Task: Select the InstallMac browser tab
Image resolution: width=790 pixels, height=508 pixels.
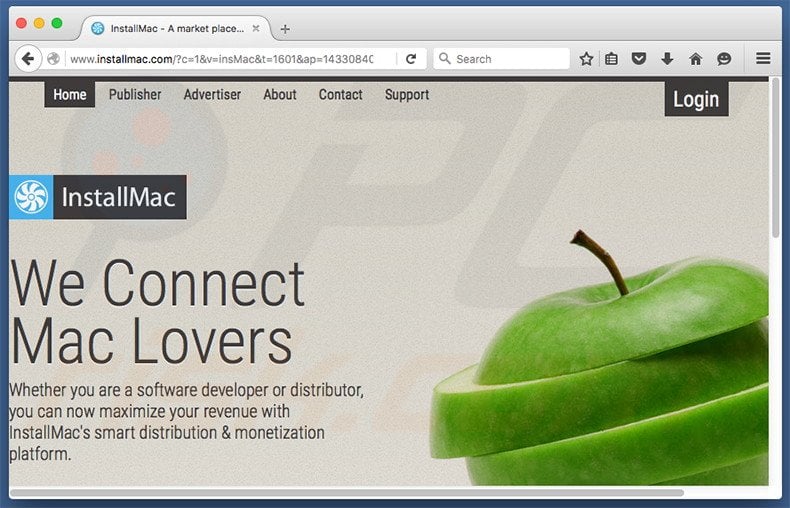Action: coord(175,29)
